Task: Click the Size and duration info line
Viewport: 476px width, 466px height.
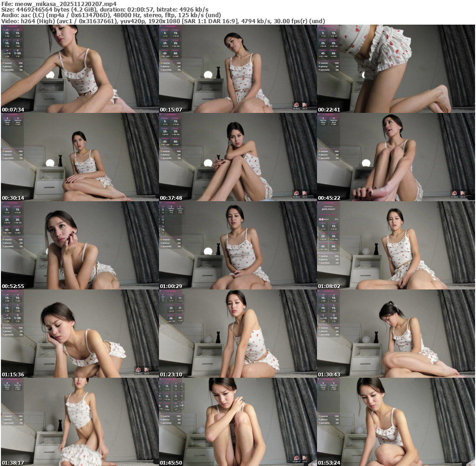Action: point(105,9)
